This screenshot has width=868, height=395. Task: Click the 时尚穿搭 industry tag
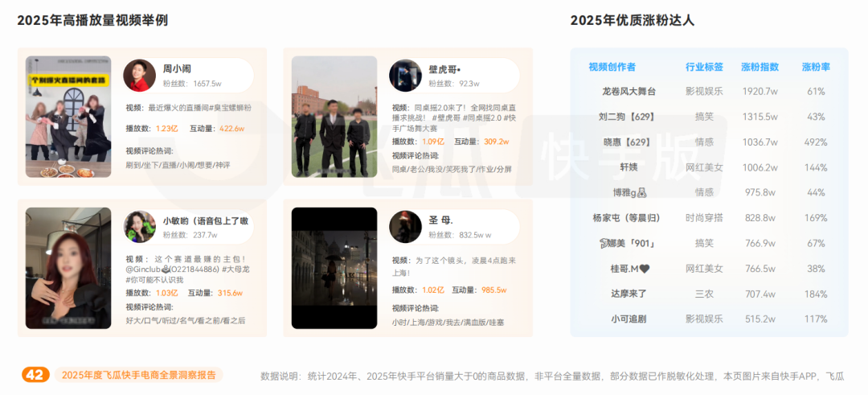tap(704, 218)
